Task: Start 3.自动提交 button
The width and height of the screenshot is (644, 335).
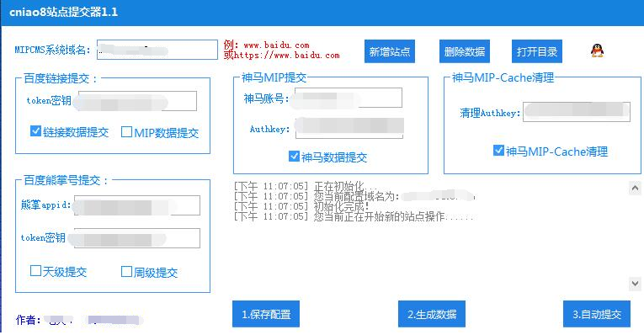Action: pyautogui.click(x=597, y=314)
